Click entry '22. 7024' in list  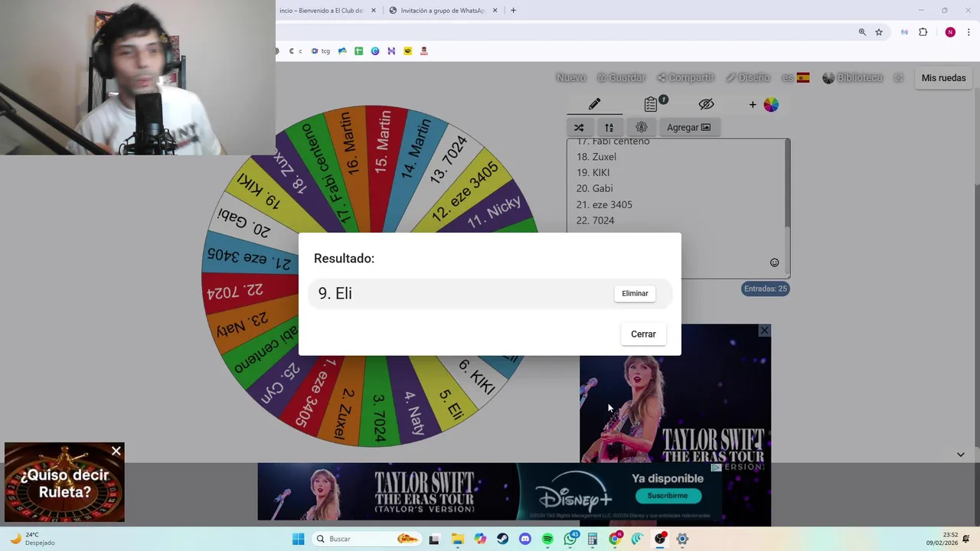pos(596,220)
